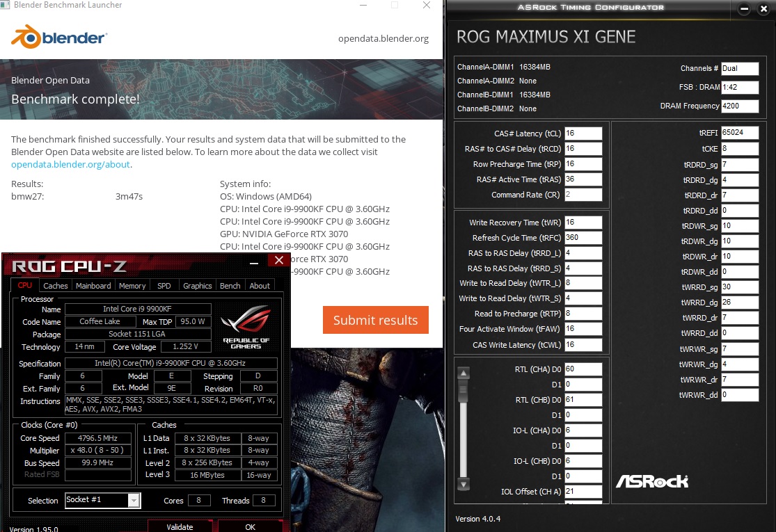Select the Bench tab in CPU-Z
Image resolution: width=776 pixels, height=532 pixels.
coord(230,286)
